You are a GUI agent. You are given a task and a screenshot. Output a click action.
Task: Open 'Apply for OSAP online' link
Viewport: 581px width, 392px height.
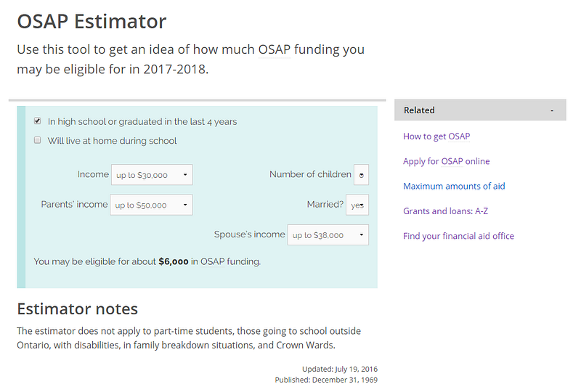click(x=447, y=161)
